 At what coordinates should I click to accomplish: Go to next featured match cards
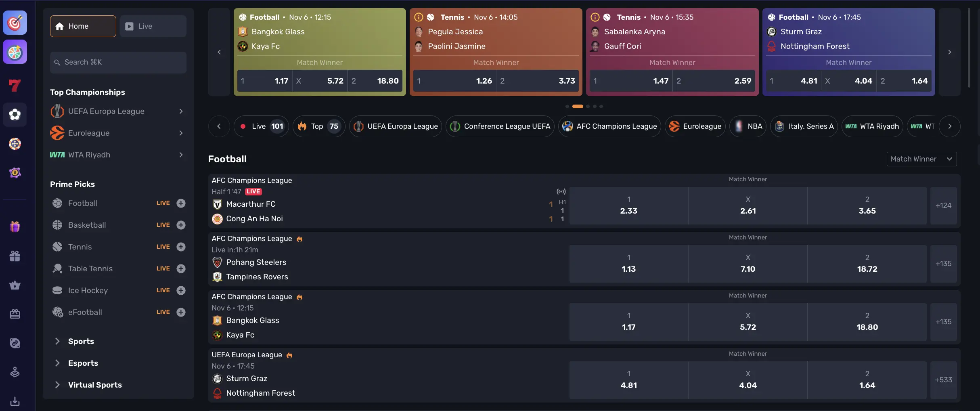[x=949, y=52]
